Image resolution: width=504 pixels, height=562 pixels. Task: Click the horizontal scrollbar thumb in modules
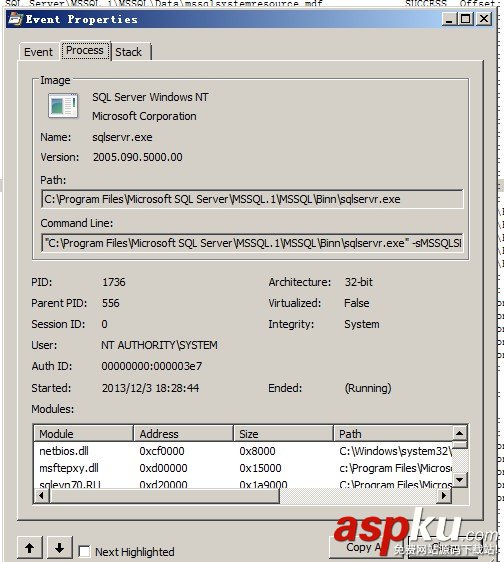[165, 495]
